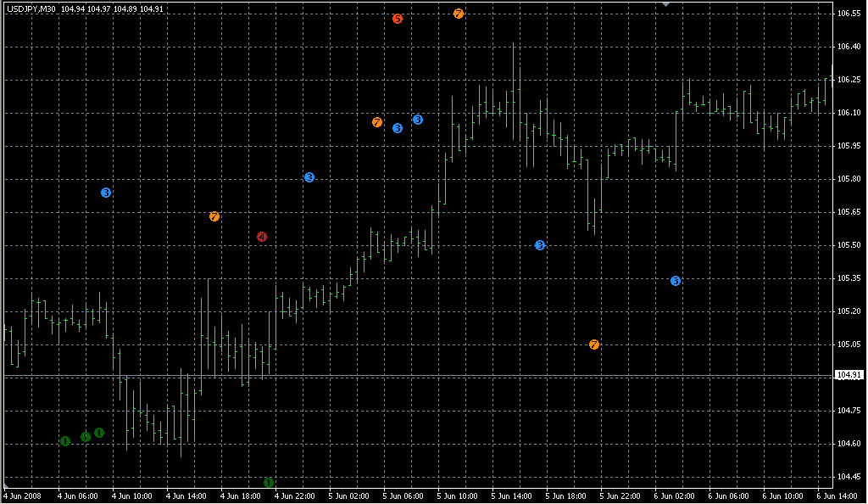Select the green 1 marker near 104.45 level

coord(269,483)
